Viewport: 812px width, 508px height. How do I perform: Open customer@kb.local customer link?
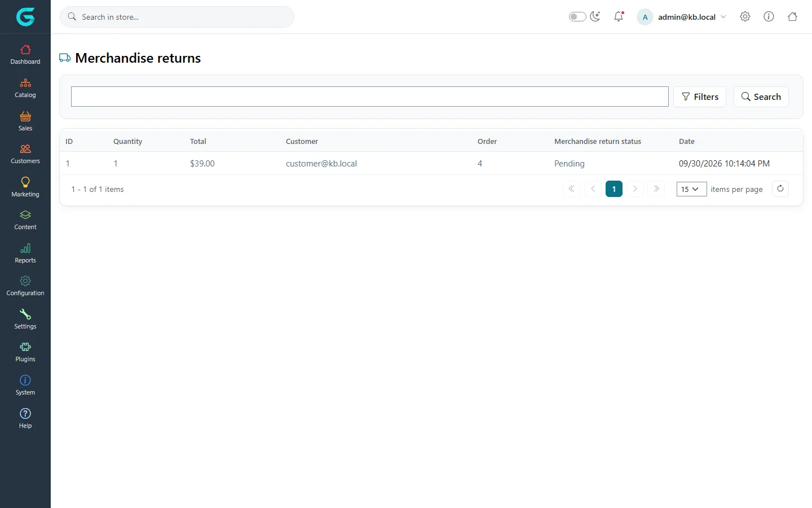[x=321, y=163]
